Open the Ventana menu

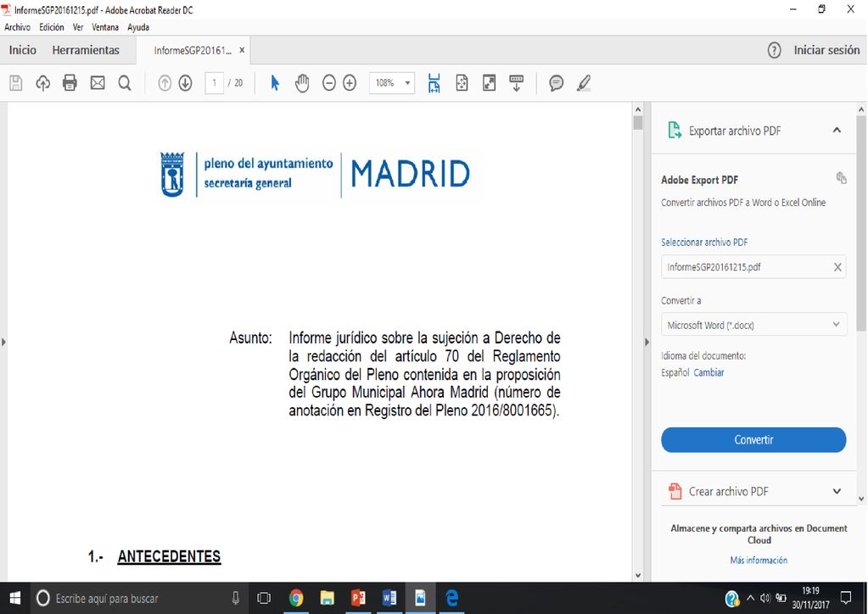coord(105,27)
